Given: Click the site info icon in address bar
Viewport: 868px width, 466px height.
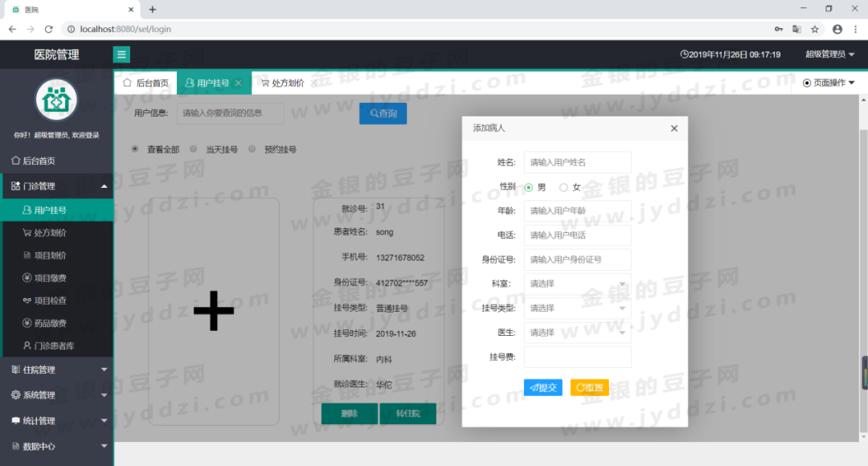Looking at the screenshot, I should point(71,29).
